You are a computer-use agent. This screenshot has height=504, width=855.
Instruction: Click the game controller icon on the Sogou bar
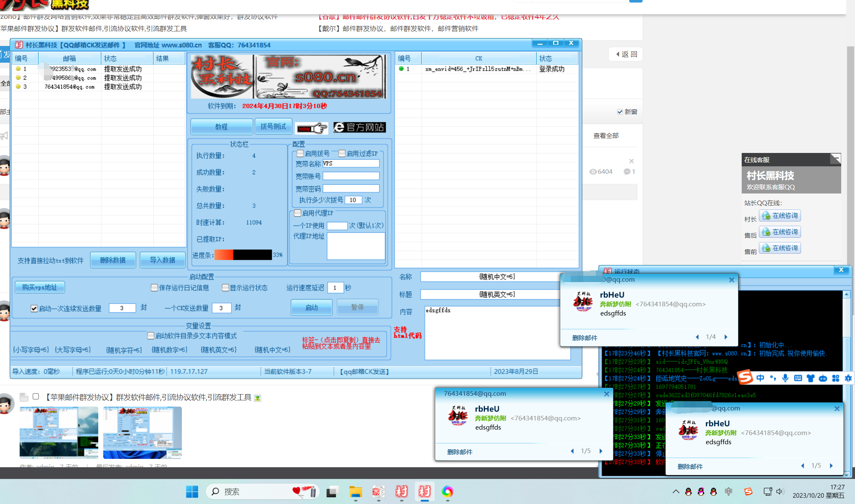[823, 378]
